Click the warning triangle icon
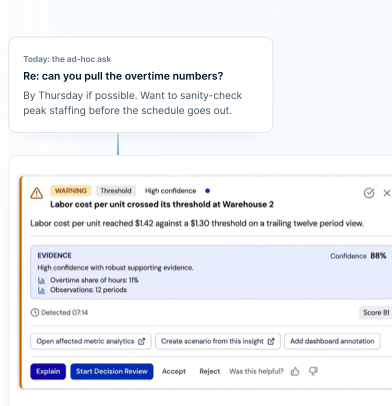Viewport: 392px width, 406px height. [37, 193]
